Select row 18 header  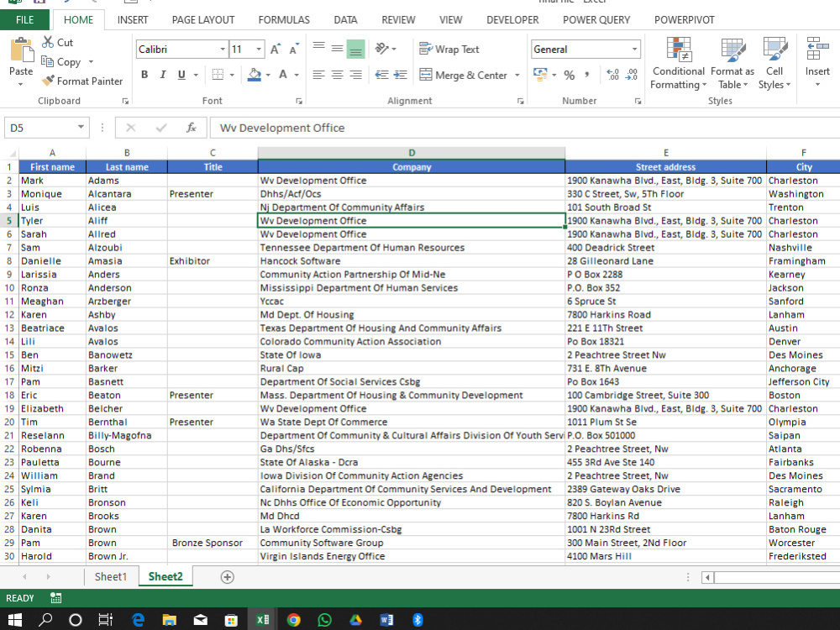click(x=9, y=395)
